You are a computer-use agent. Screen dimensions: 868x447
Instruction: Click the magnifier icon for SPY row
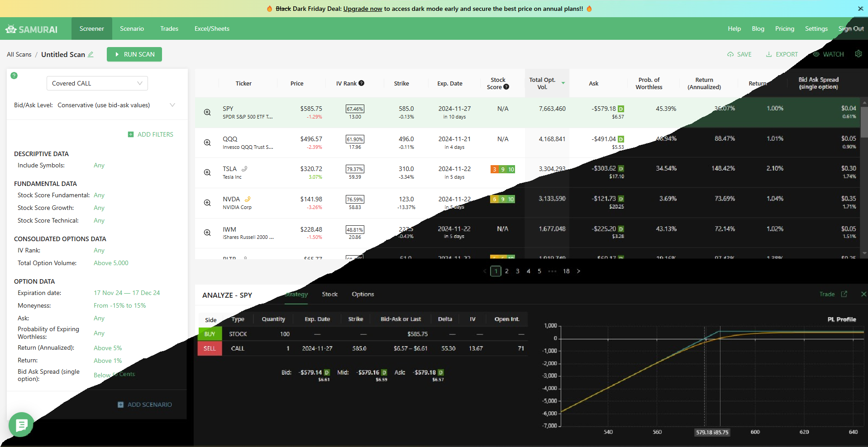pos(207,112)
